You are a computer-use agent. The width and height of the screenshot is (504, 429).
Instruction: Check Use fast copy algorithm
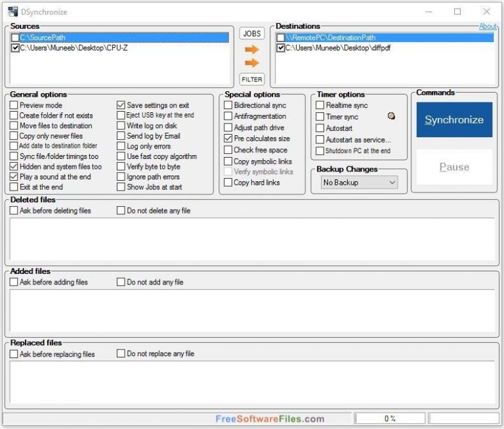coord(121,156)
